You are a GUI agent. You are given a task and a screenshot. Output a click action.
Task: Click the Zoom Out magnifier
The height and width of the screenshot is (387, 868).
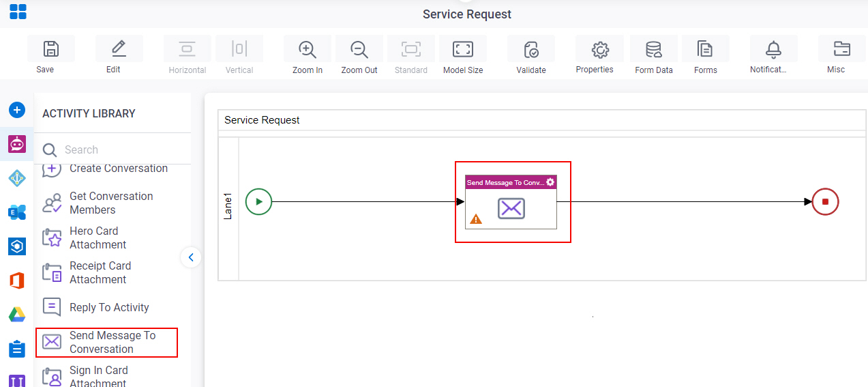coord(359,49)
